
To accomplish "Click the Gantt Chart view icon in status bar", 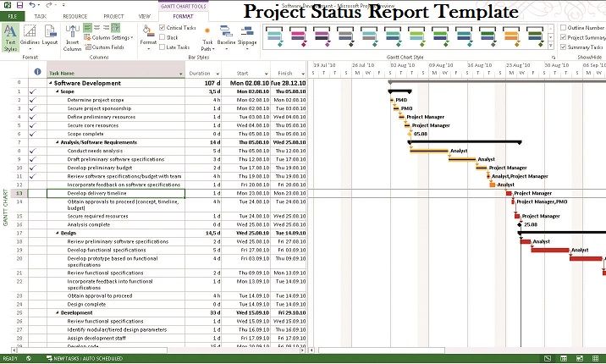I will click(548, 359).
